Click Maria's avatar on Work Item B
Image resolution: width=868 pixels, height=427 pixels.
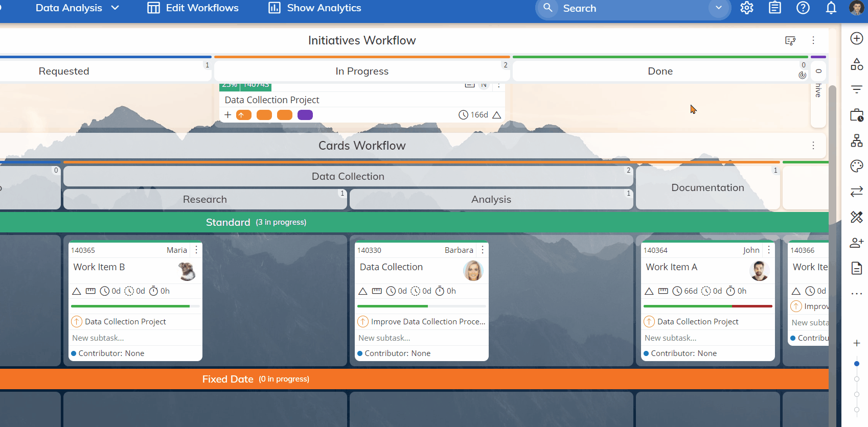(x=187, y=271)
